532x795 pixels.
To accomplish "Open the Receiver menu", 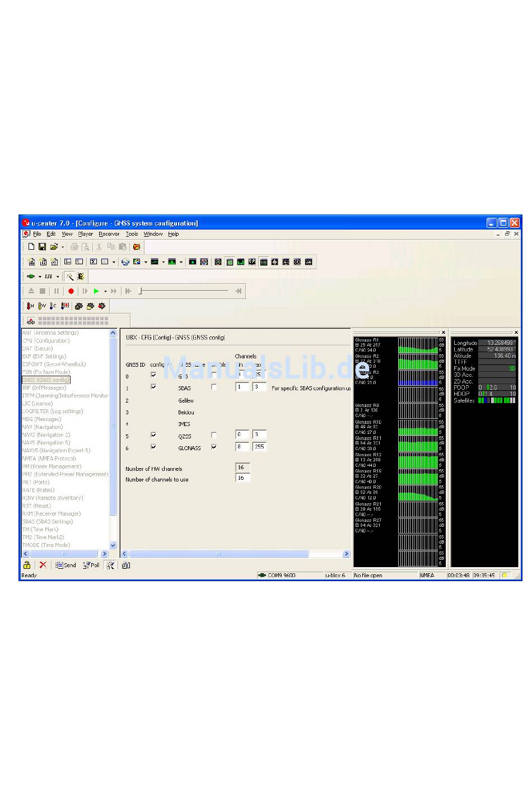I will [109, 234].
